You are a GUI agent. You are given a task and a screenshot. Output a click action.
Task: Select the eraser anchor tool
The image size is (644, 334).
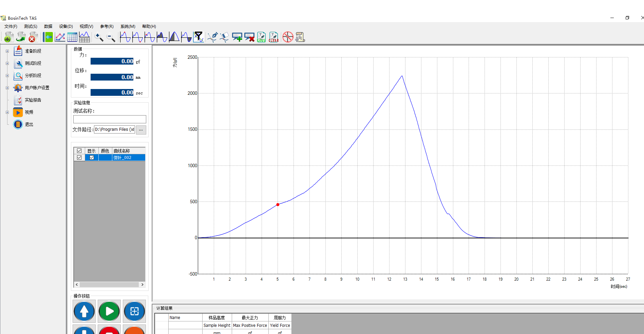point(224,37)
